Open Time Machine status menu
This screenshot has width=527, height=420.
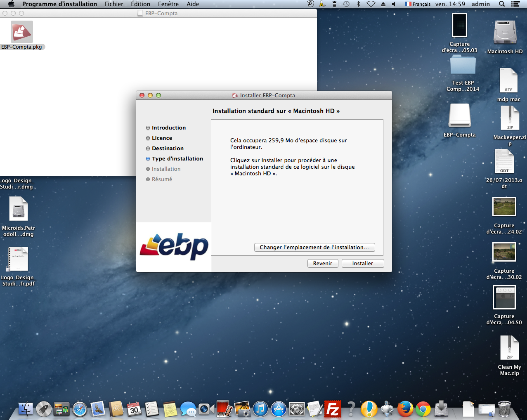(x=346, y=4)
